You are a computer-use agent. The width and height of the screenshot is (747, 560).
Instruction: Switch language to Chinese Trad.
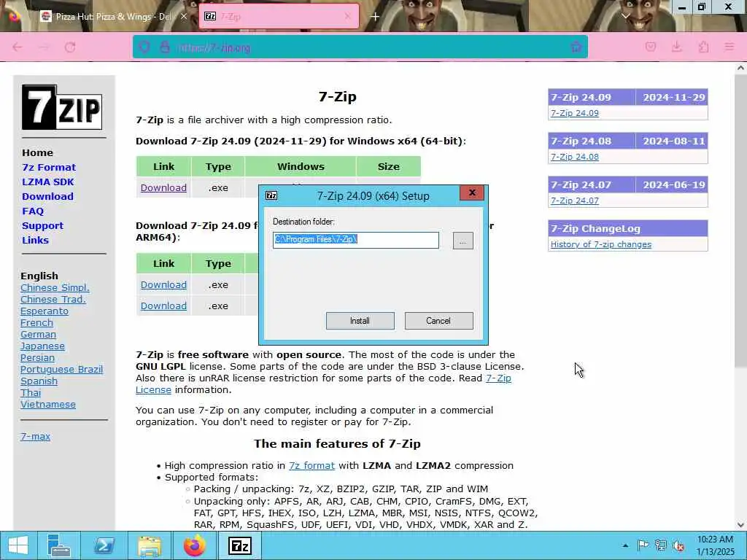coord(53,299)
